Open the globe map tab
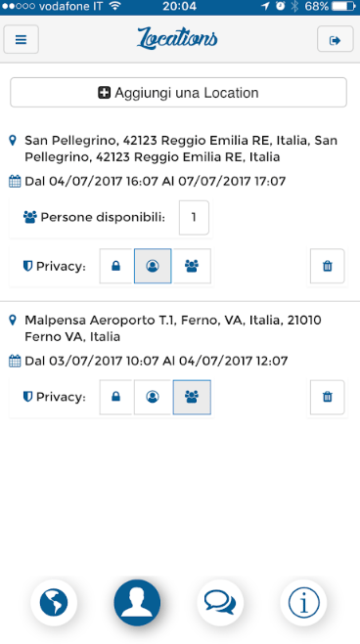The height and width of the screenshot is (644, 360). [54, 603]
